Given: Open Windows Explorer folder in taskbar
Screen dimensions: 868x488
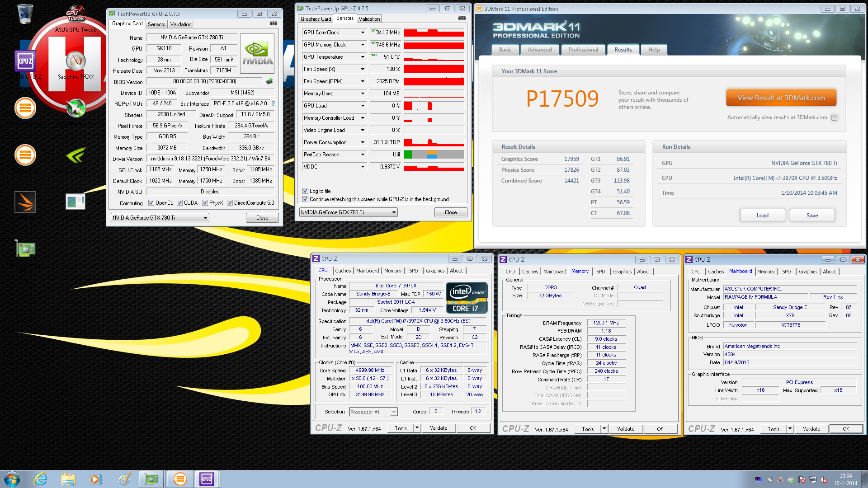Looking at the screenshot, I should click(68, 479).
